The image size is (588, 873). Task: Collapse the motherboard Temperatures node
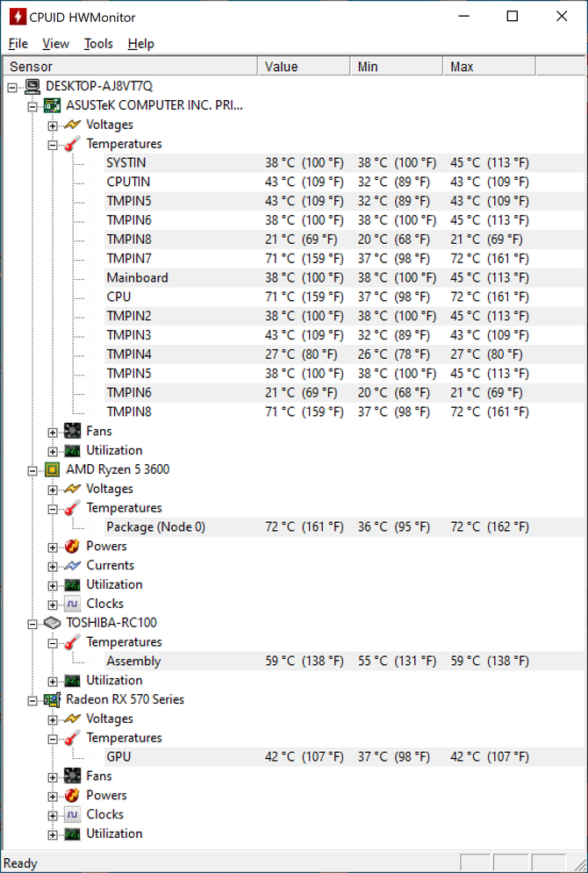(53, 144)
